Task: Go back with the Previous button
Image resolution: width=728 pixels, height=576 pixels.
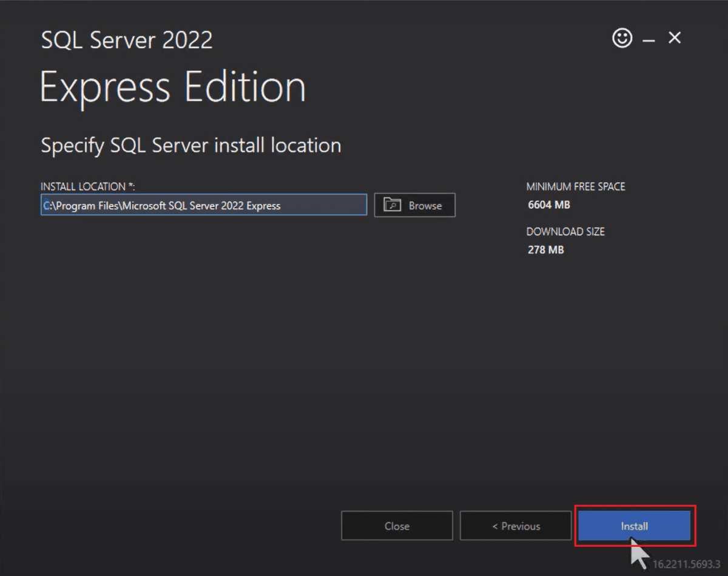Action: point(516,526)
